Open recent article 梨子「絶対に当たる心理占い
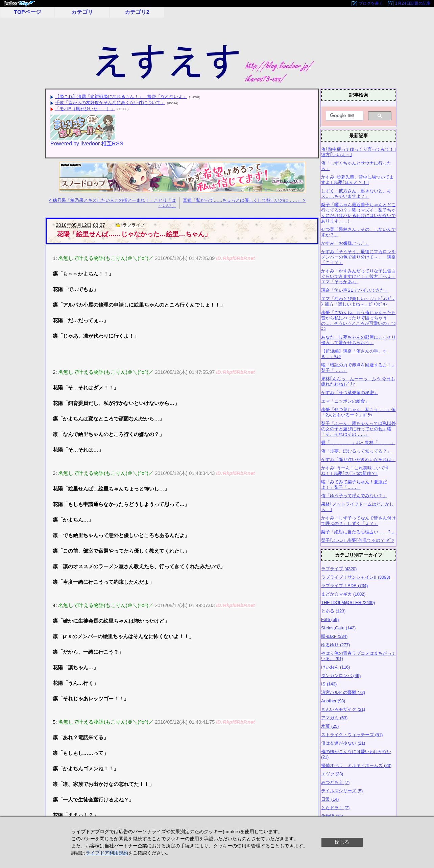The height and width of the screenshot is (868, 434). click(x=358, y=532)
